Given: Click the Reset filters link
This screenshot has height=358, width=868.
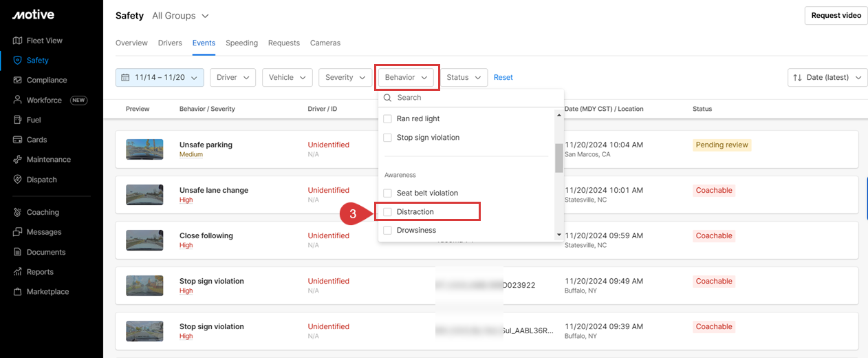Looking at the screenshot, I should pyautogui.click(x=503, y=78).
